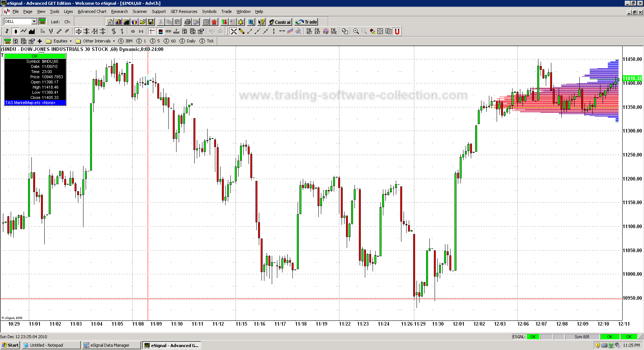Open the Advanced Chart menu
The height and width of the screenshot is (350, 644).
coord(92,11)
